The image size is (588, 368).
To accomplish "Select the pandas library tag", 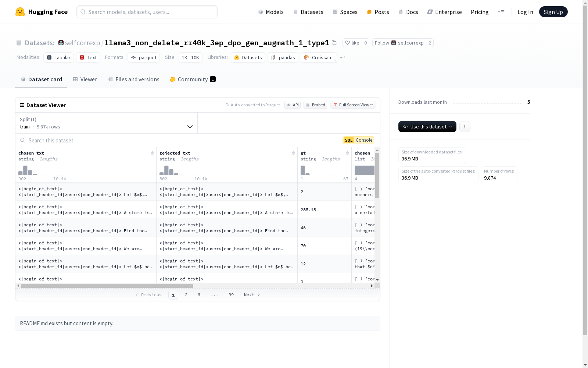I will point(283,57).
